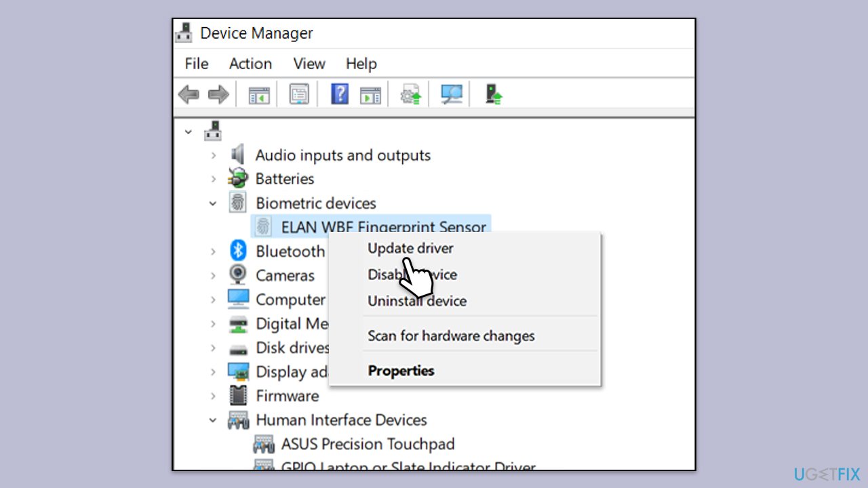868x488 pixels.
Task: Click the Add drivers toolbar icon
Action: [x=494, y=94]
